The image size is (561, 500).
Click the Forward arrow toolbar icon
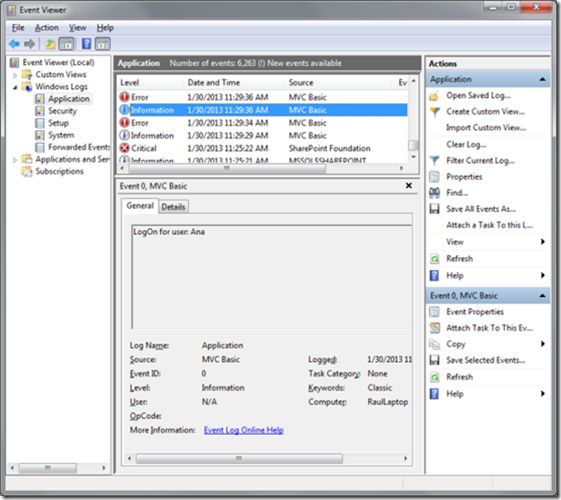click(x=29, y=44)
